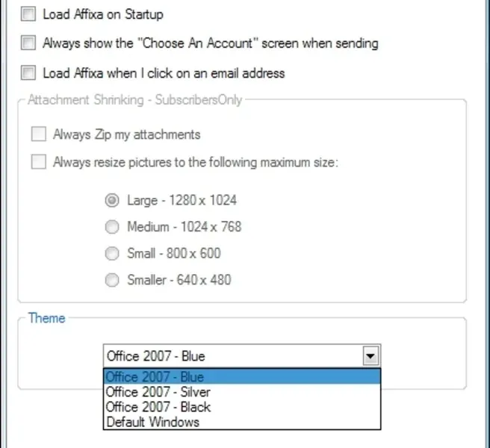Click the Theme group box label
Viewport: 490px width, 448px height.
[x=46, y=318]
